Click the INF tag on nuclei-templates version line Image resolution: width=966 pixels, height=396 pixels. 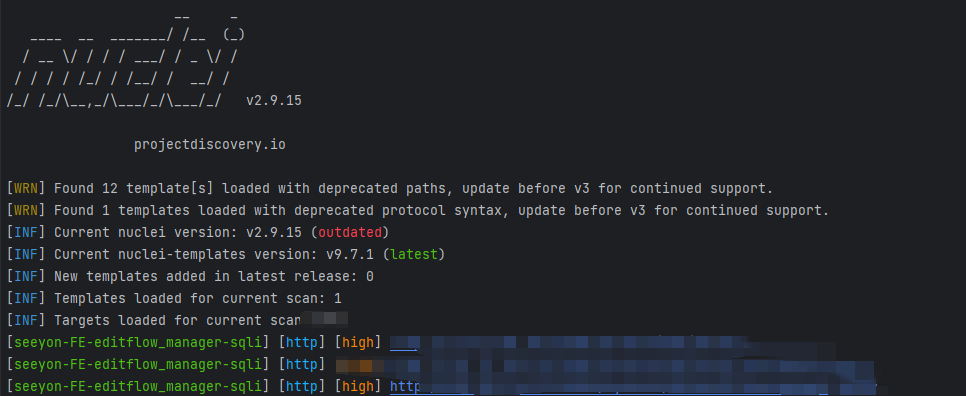[x=26, y=255]
